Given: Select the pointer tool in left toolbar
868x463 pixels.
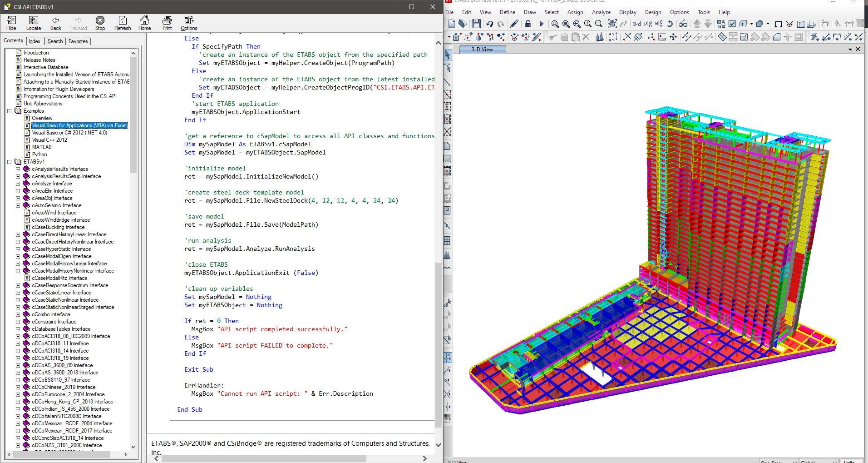Looking at the screenshot, I should (447, 55).
